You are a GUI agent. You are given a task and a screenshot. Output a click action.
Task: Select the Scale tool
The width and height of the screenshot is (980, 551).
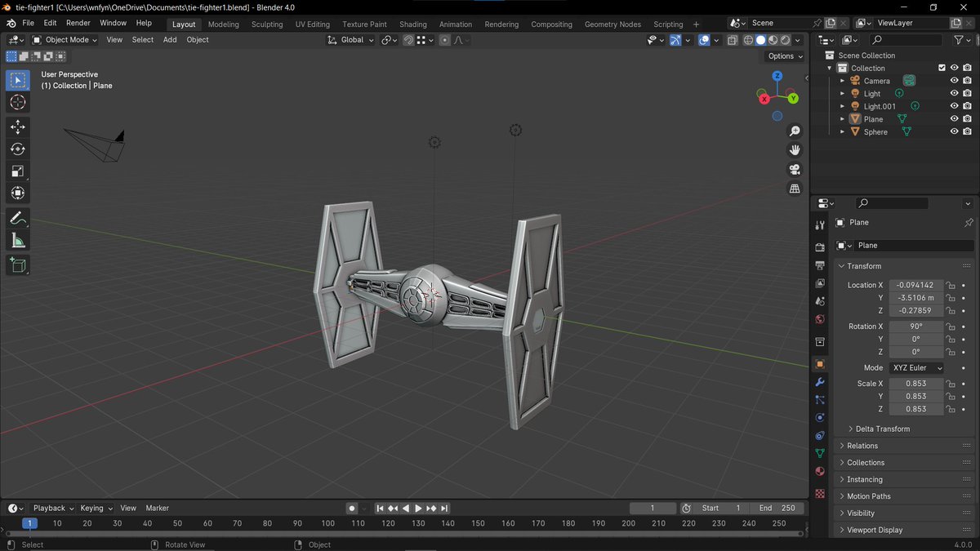(x=18, y=171)
